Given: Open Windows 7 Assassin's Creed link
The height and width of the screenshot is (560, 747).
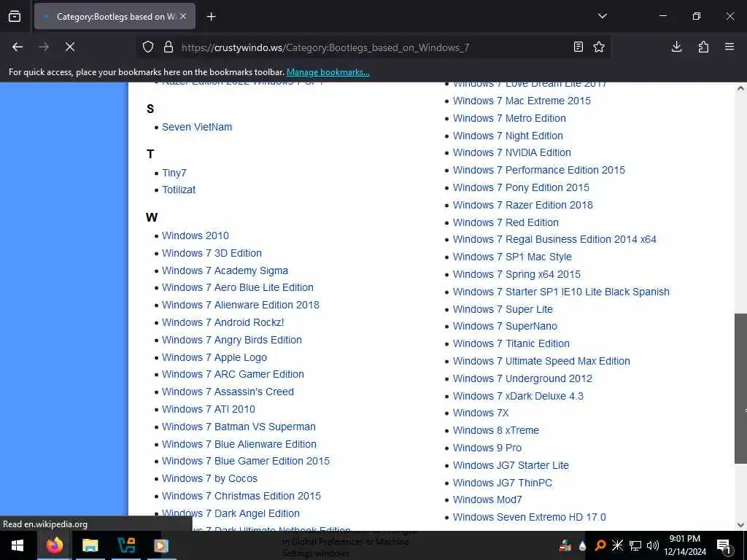Looking at the screenshot, I should tap(228, 392).
